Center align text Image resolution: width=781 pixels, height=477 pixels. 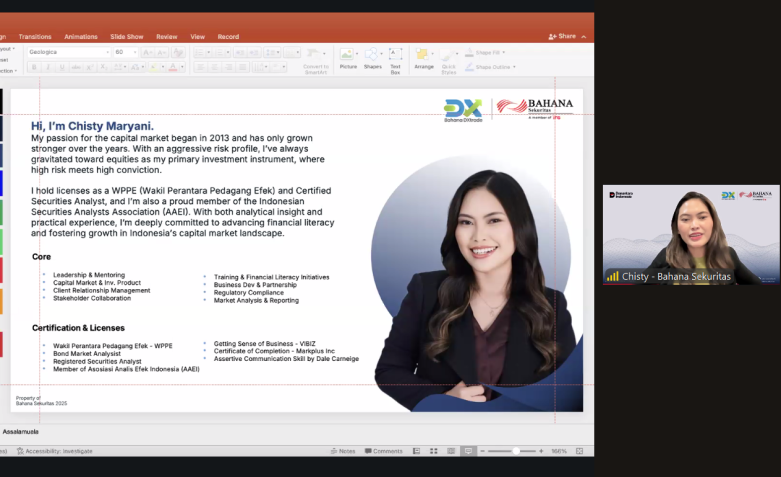click(x=215, y=67)
